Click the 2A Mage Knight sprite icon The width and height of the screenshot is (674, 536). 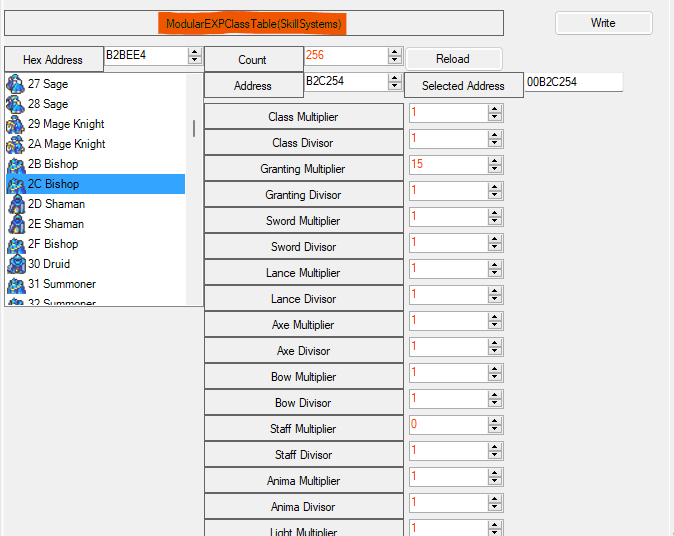pyautogui.click(x=15, y=144)
